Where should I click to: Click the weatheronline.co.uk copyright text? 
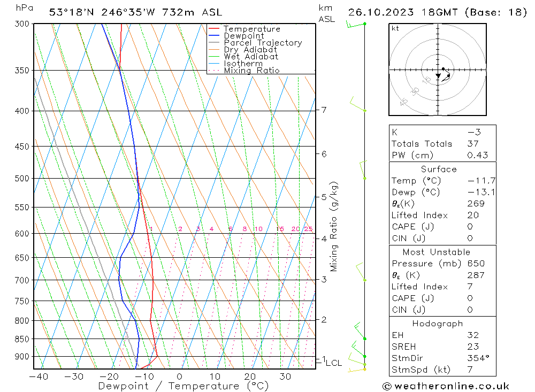[446, 386]
